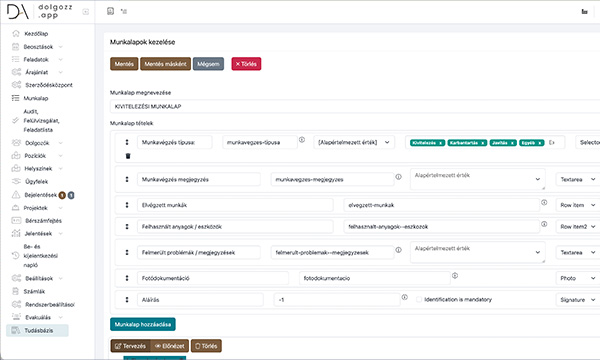Click info icon next to munkavegzes-tipusa field

[302, 140]
